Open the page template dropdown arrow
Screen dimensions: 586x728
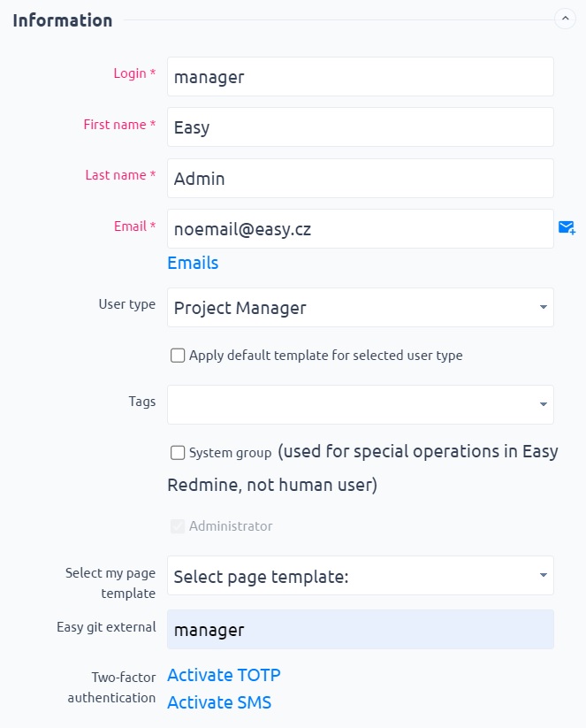pyautogui.click(x=544, y=575)
